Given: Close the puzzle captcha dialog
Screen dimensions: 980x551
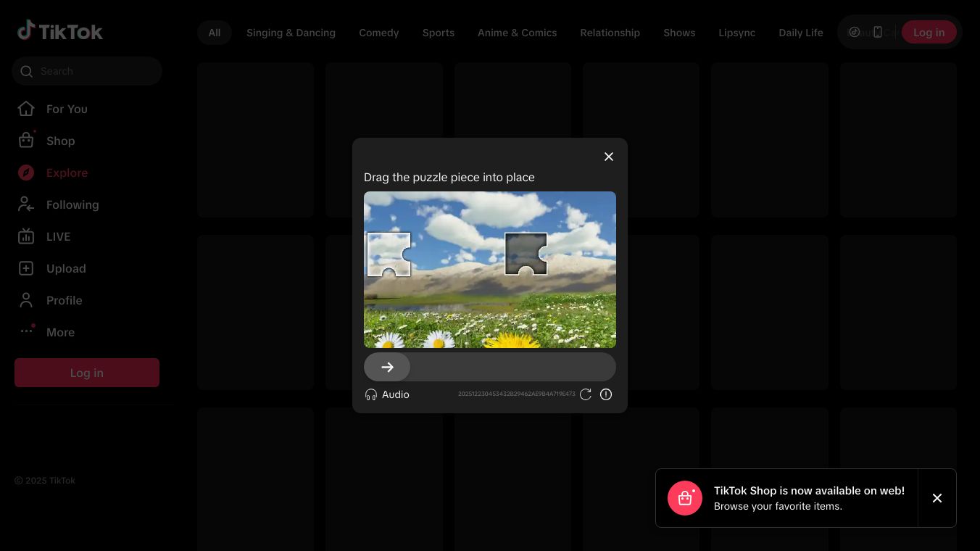Looking at the screenshot, I should (609, 157).
